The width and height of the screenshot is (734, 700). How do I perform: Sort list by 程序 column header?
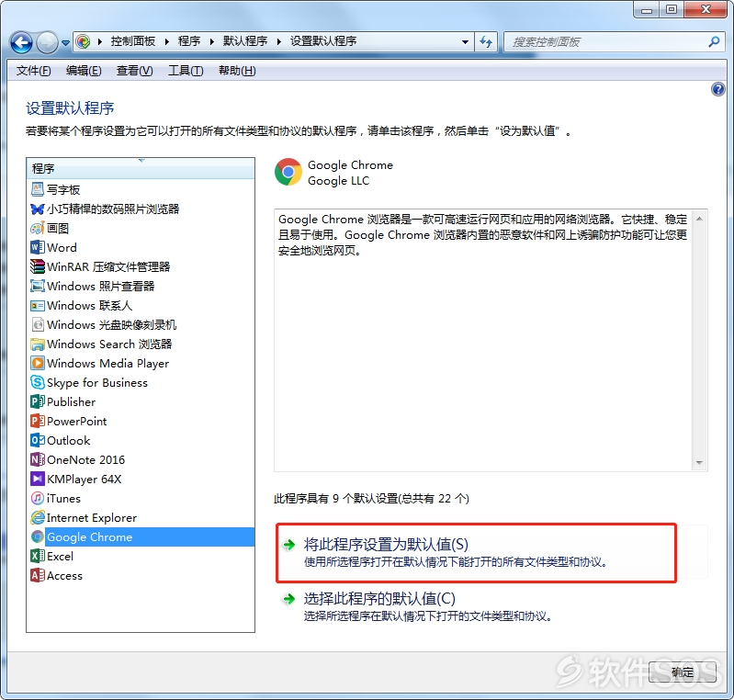(141, 168)
